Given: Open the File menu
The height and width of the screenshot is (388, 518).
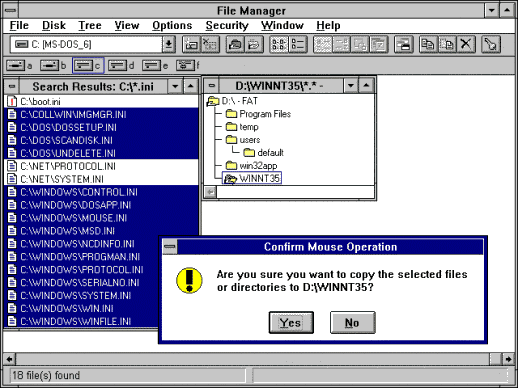Looking at the screenshot, I should 19,25.
